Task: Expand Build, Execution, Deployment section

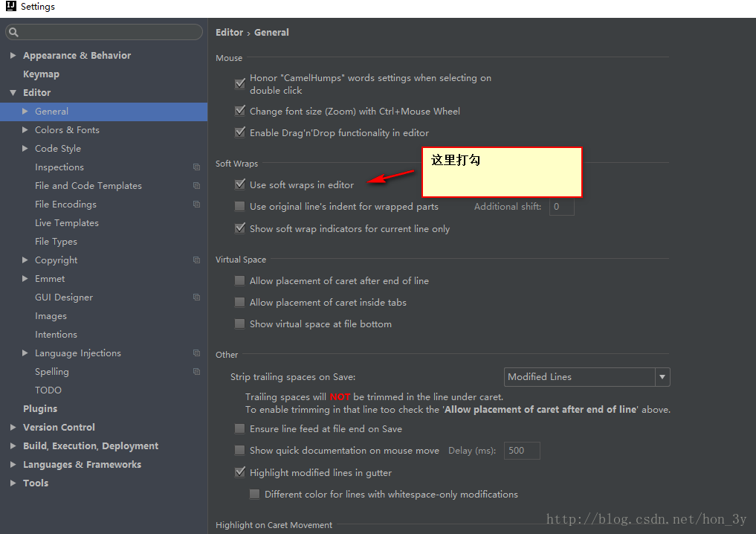Action: click(x=13, y=446)
